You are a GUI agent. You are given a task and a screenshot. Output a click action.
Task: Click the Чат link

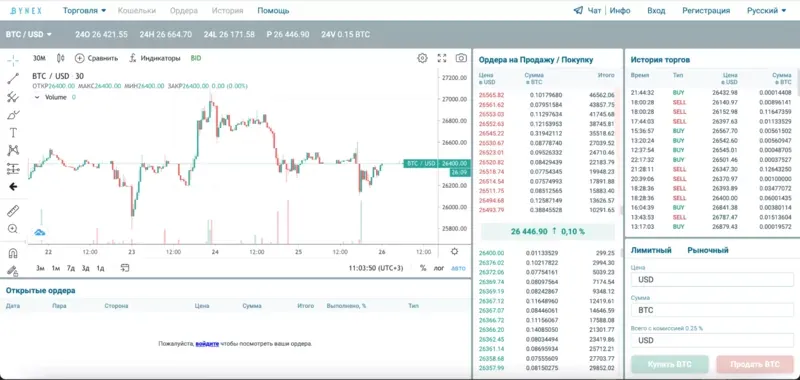pos(594,10)
